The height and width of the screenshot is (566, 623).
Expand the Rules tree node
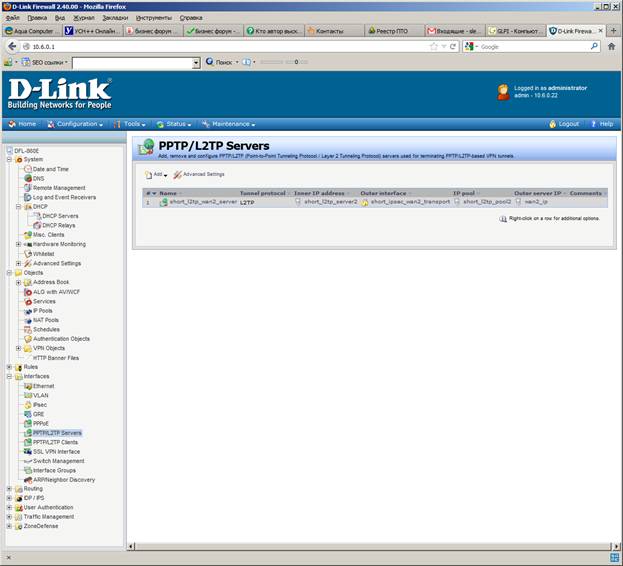[x=9, y=367]
